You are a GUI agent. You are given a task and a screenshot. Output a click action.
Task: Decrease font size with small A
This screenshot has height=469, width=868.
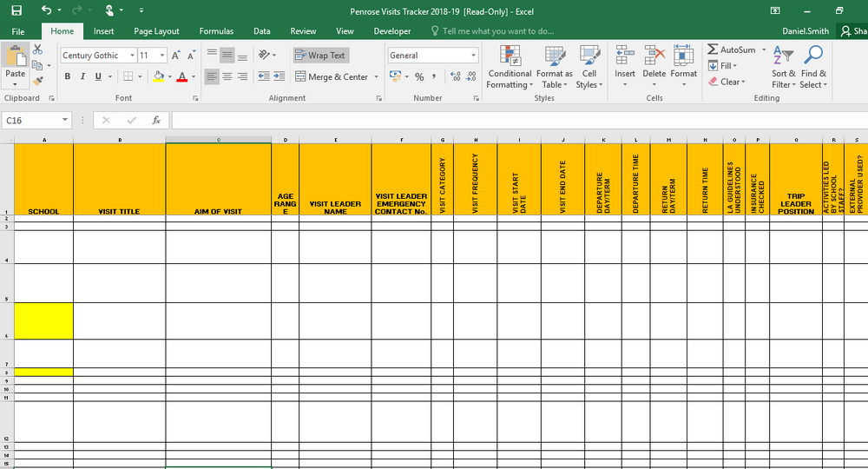191,56
